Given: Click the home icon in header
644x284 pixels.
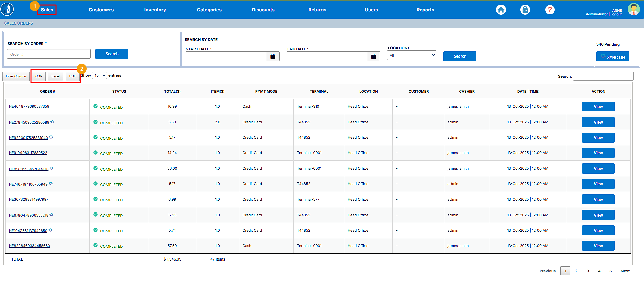Looking at the screenshot, I should point(501,10).
